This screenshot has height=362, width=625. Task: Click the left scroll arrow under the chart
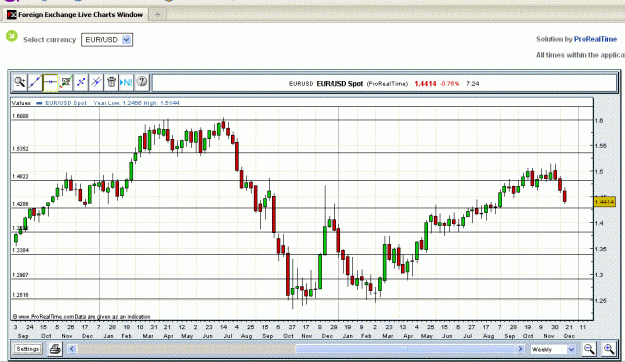point(72,349)
